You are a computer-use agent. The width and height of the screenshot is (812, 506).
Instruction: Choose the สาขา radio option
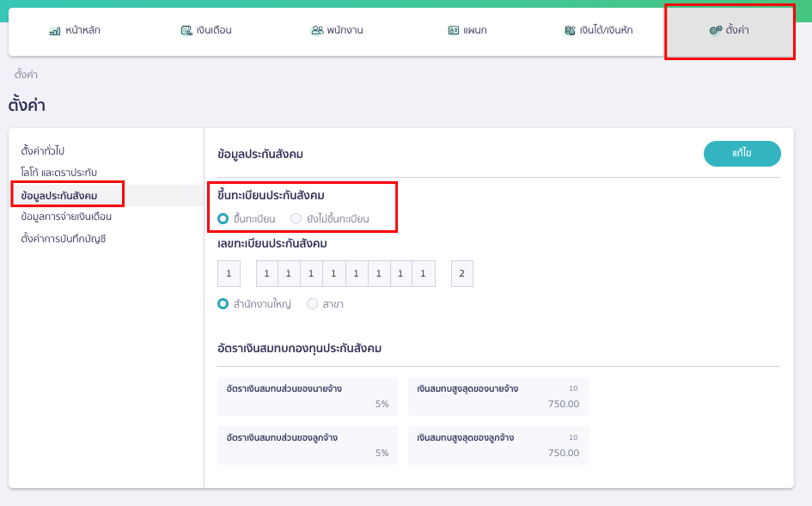pyautogui.click(x=313, y=304)
